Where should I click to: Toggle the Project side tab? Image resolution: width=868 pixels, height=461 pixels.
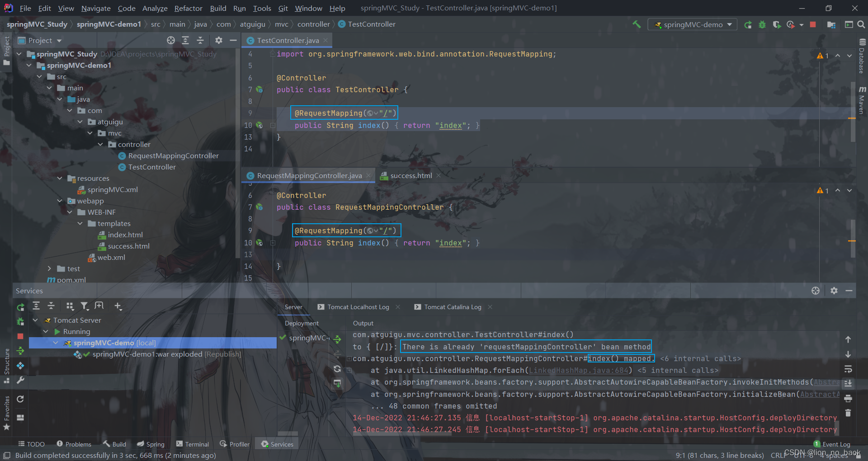pyautogui.click(x=6, y=51)
